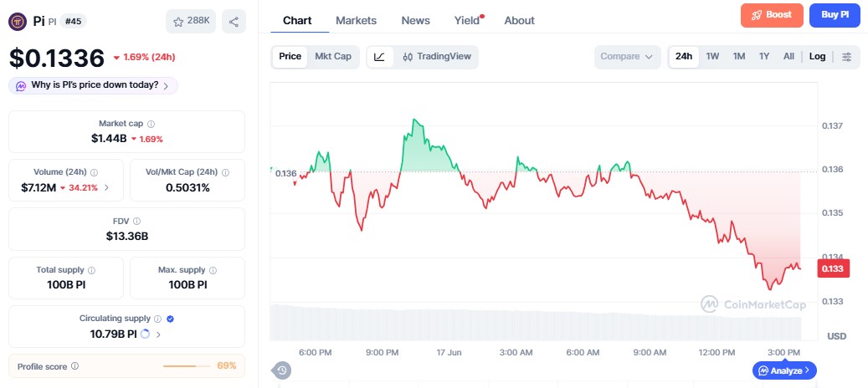This screenshot has height=388, width=868.
Task: Click the 0.5031% value
Action: click(x=187, y=188)
